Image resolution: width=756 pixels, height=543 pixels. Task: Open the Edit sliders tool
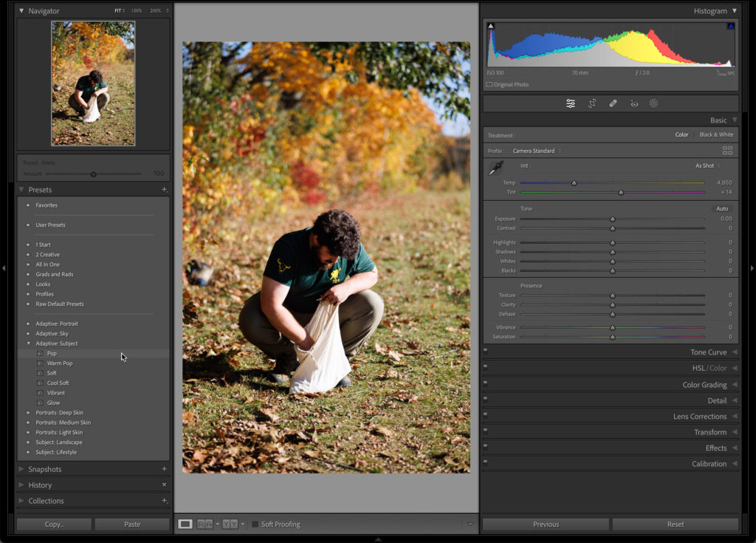[571, 103]
